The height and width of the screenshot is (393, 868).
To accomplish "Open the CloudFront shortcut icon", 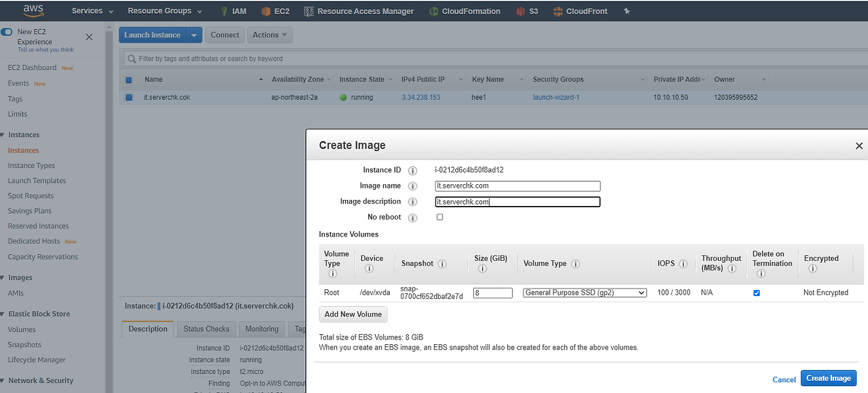I will [x=558, y=11].
